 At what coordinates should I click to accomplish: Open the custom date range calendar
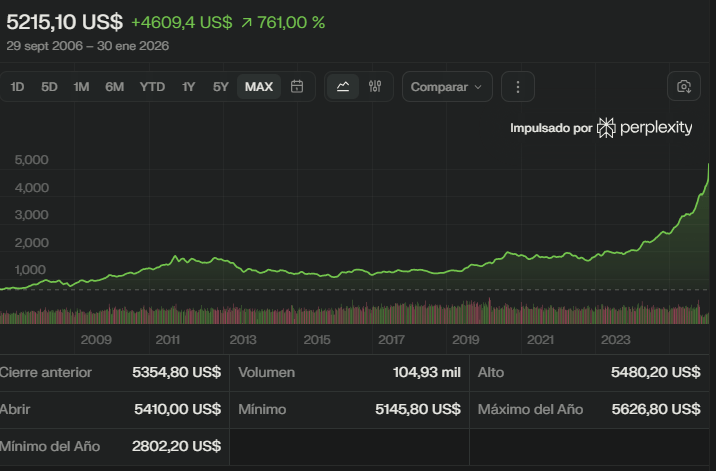pyautogui.click(x=297, y=87)
